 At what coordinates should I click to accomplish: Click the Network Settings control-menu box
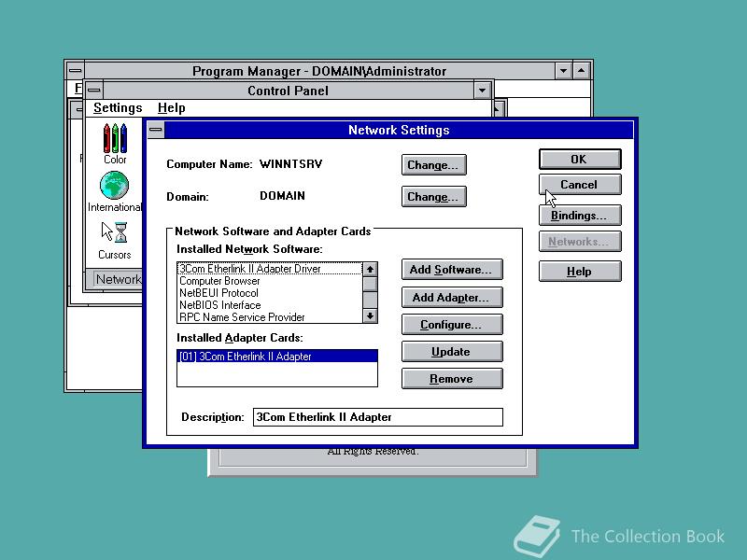click(x=156, y=129)
